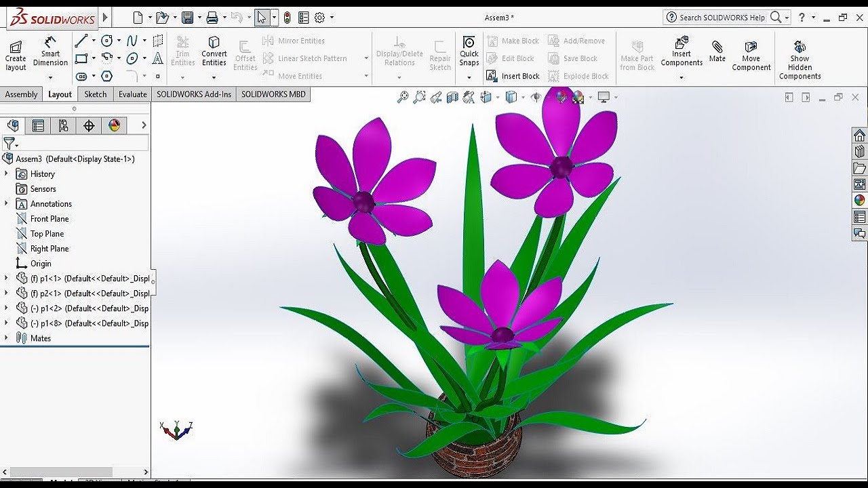
Task: Expand the (f) p2<1> component
Action: point(6,293)
